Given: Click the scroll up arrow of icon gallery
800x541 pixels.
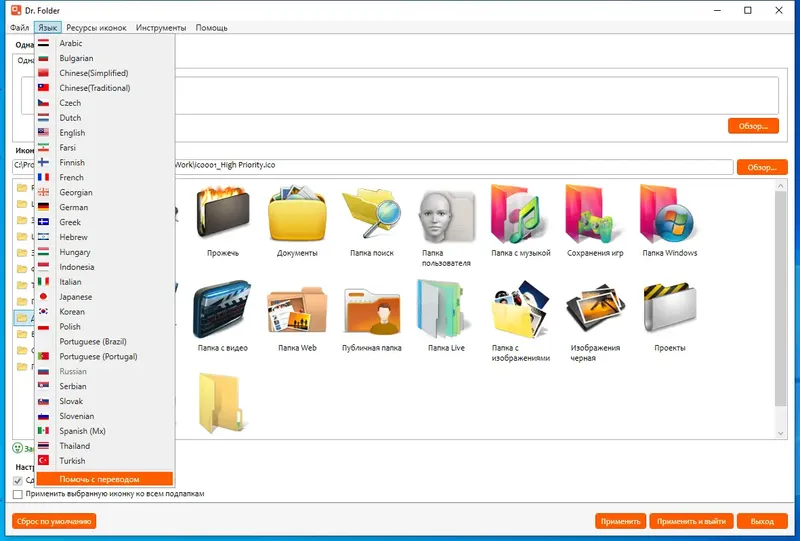Looking at the screenshot, I should coord(780,186).
